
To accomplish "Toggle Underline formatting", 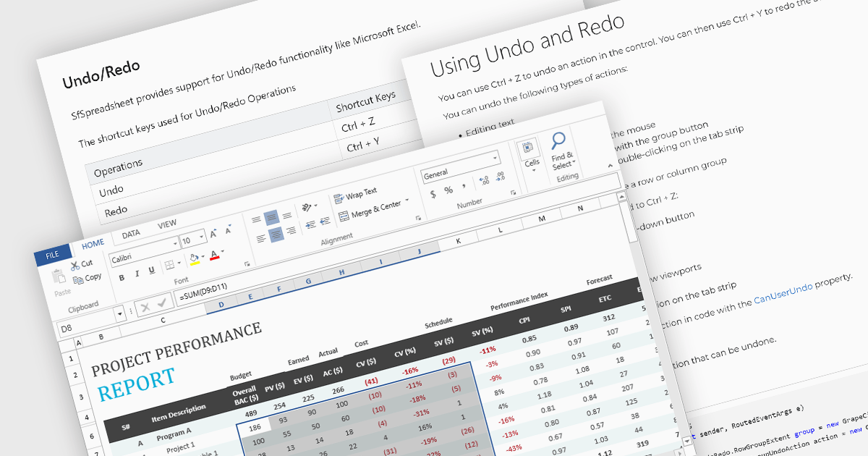I will tap(150, 271).
